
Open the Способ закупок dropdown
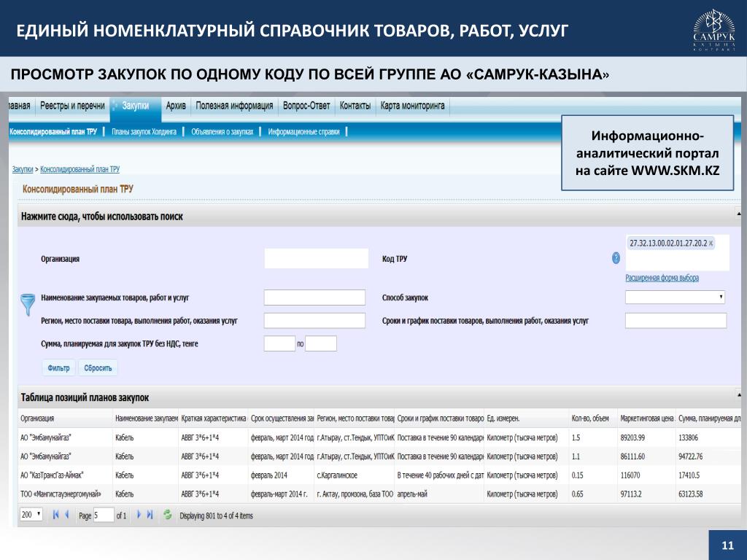pos(676,297)
